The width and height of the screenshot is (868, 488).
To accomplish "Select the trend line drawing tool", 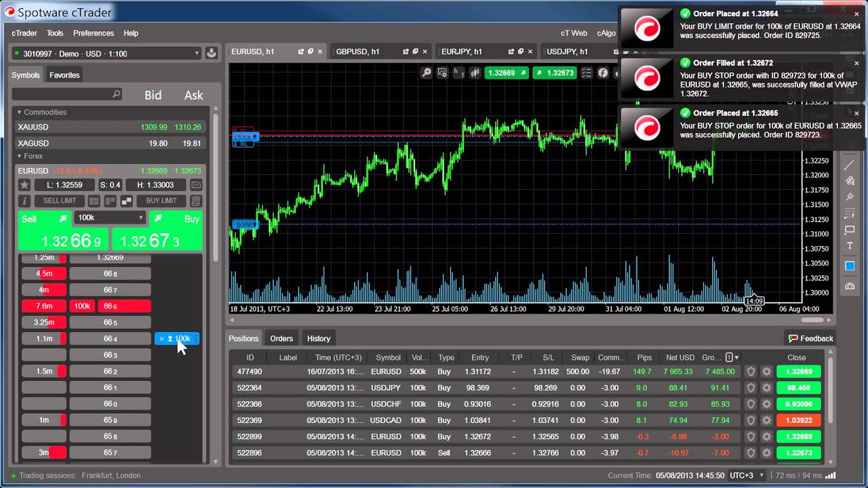I will click(850, 165).
